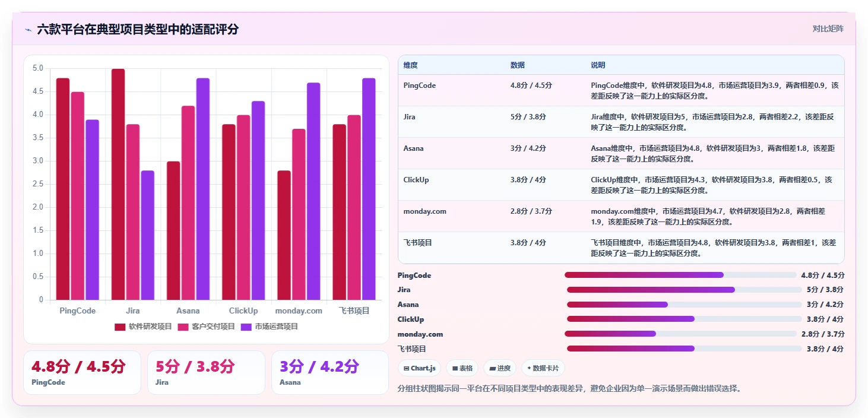Screen dimensions: 868x418
Task: Click the Jira label on chart x-axis
Action: pos(133,311)
